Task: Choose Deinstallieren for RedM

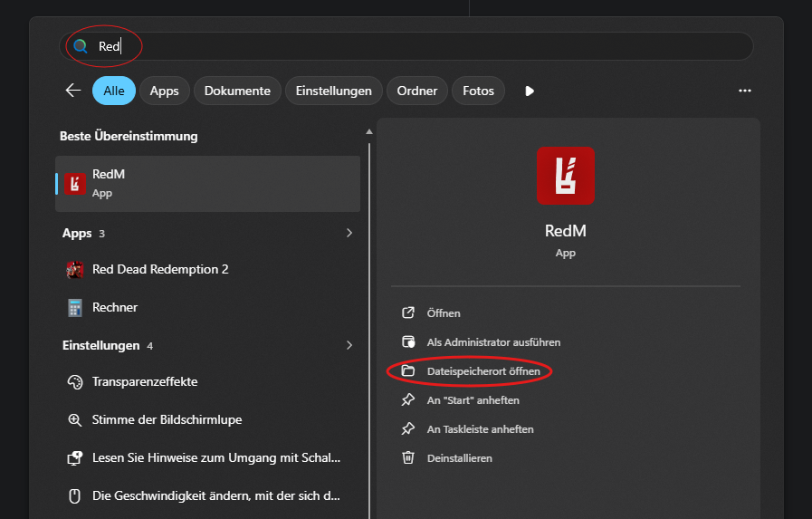Action: pos(459,458)
